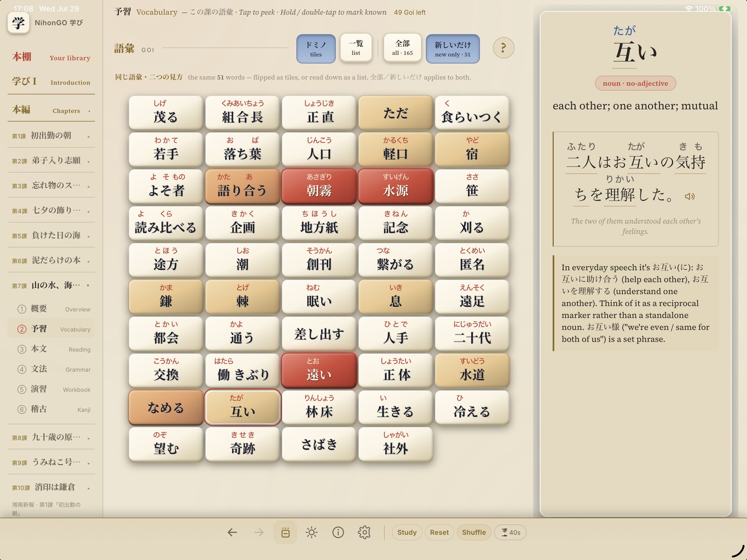
Task: Tap the red 遠い tile
Action: click(319, 371)
